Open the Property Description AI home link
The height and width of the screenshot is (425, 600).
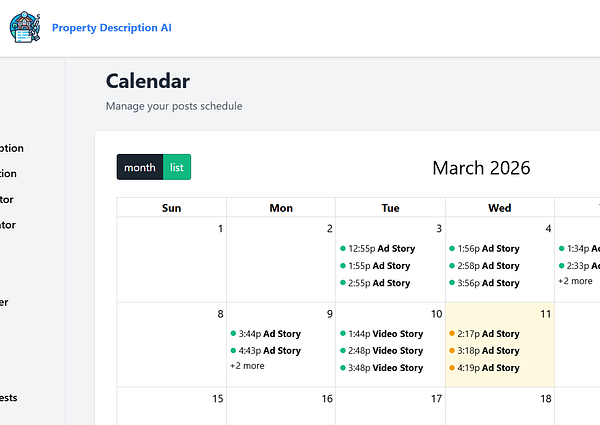coord(112,28)
